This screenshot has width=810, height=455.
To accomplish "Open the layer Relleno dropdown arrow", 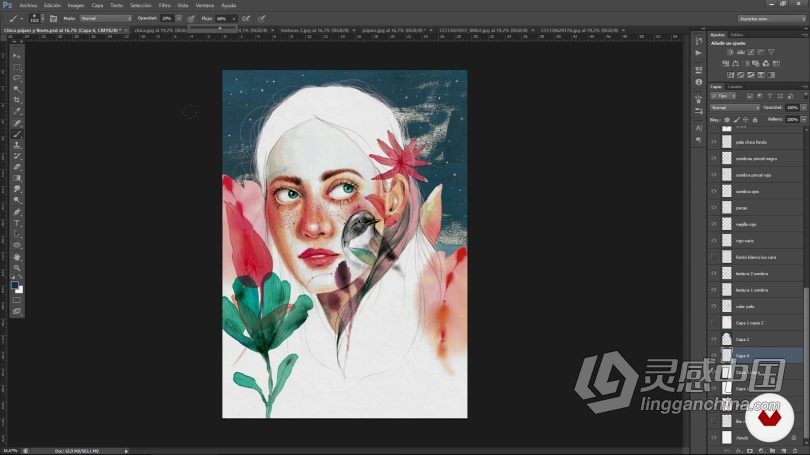I will (804, 119).
